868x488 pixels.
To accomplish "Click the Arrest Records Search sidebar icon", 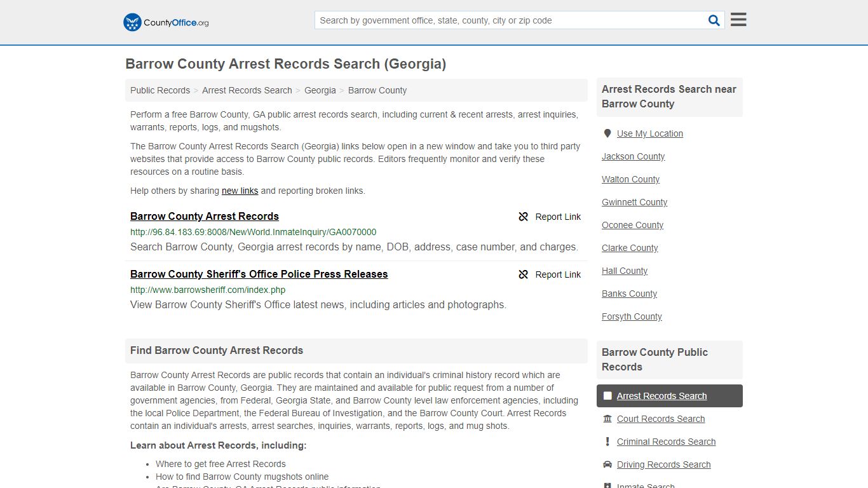I will click(x=607, y=396).
